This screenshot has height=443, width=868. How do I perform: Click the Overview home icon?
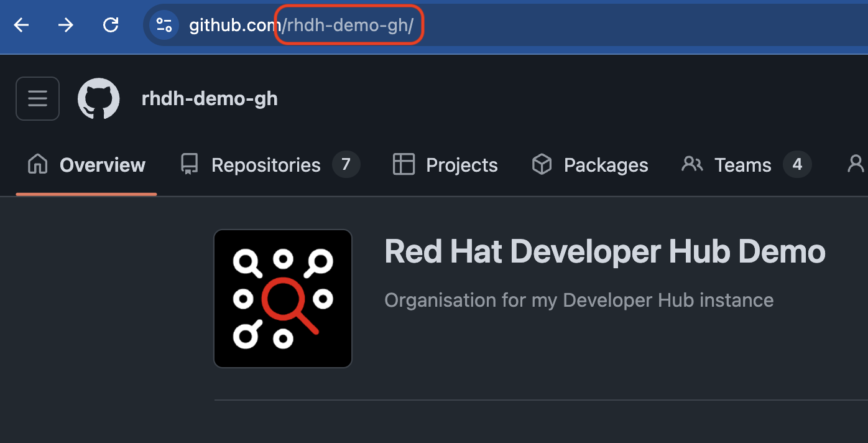coord(38,164)
